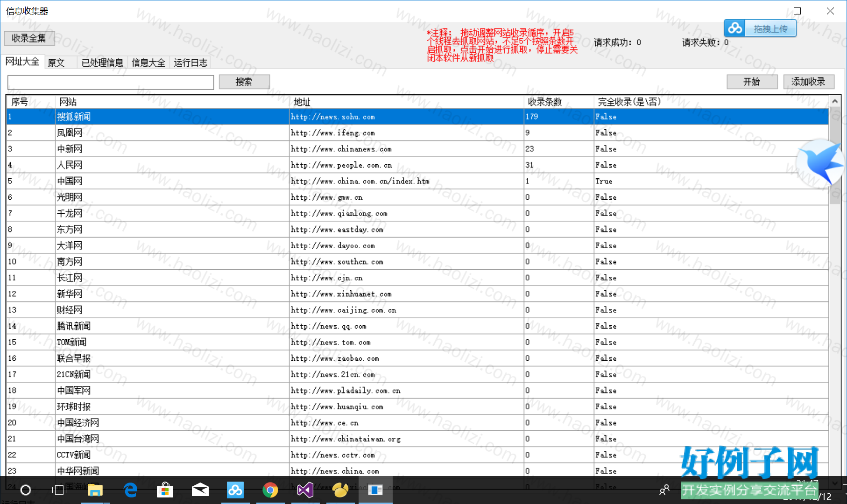Viewport: 847px width, 504px height.
Task: Click the http://www.xinhuanet.com address cell
Action: point(407,294)
